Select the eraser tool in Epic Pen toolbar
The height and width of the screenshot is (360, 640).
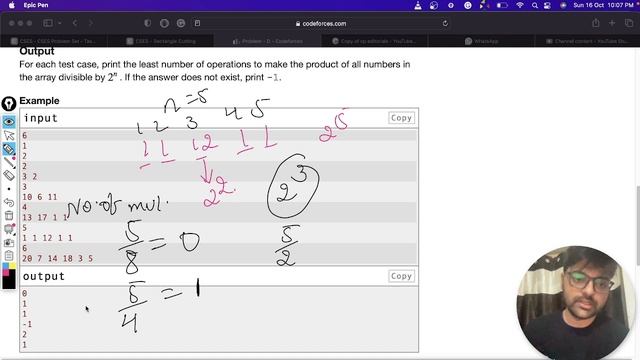point(9,176)
